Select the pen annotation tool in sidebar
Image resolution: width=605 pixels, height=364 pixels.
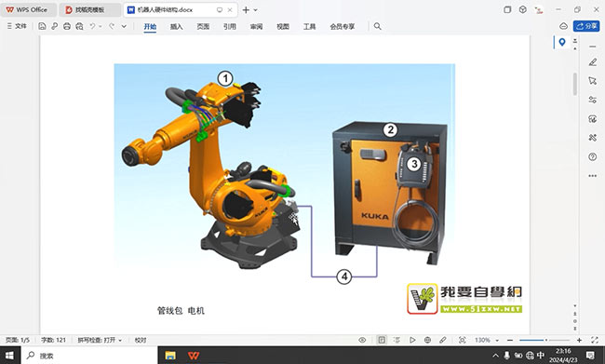[x=593, y=62]
